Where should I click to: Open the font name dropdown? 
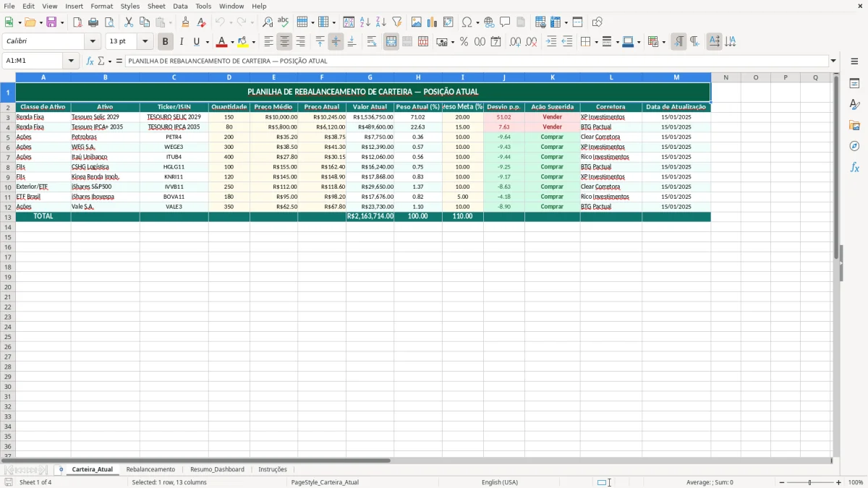92,42
